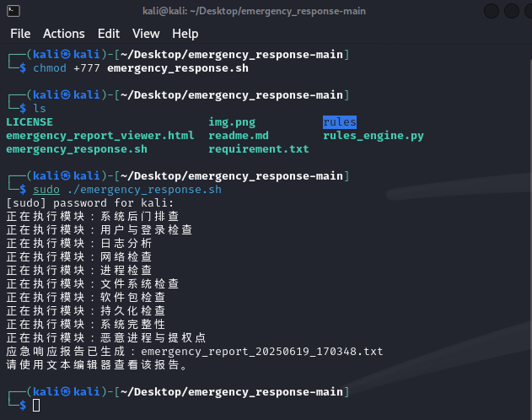Click the terminal icon in title bar

[13, 11]
